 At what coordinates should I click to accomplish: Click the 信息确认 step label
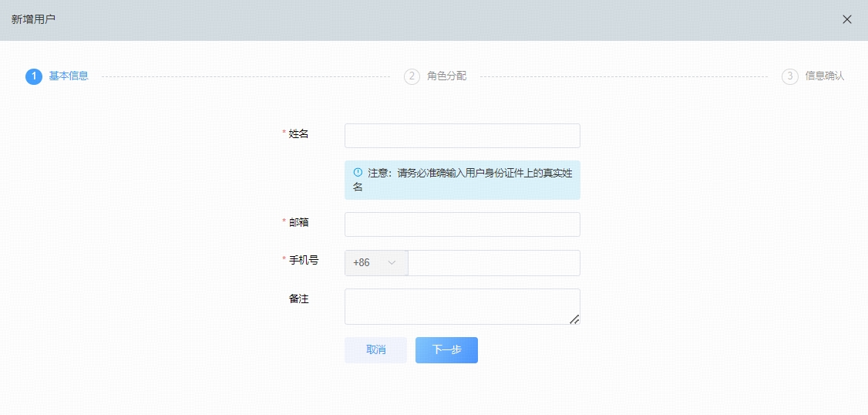click(825, 76)
